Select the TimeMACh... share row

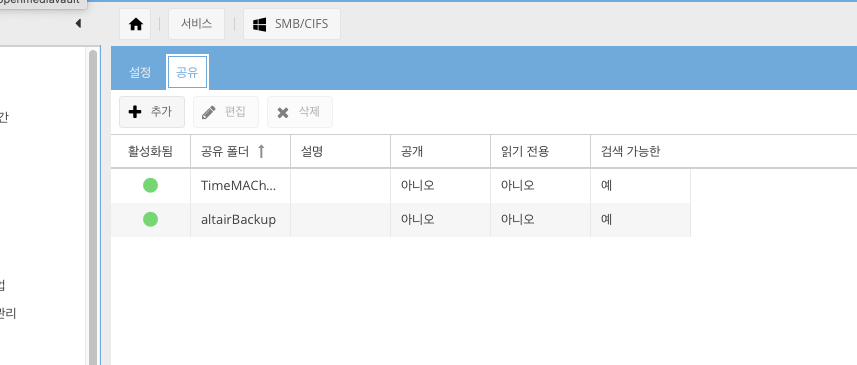coord(401,186)
